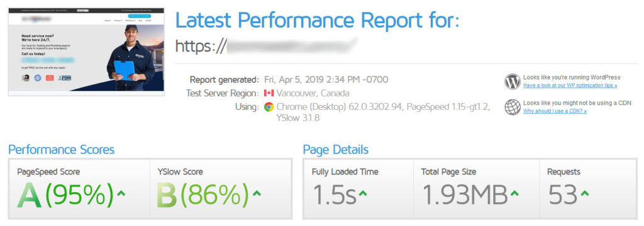Click the Total Page Size value
Viewport: 644px width, 226px height.
[x=465, y=195]
